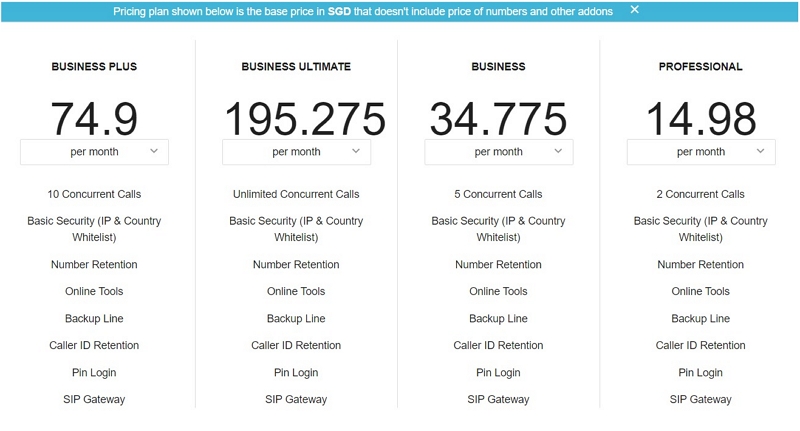Click the Business Plus dropdown chevron arrow
The image size is (800, 431).
click(154, 151)
